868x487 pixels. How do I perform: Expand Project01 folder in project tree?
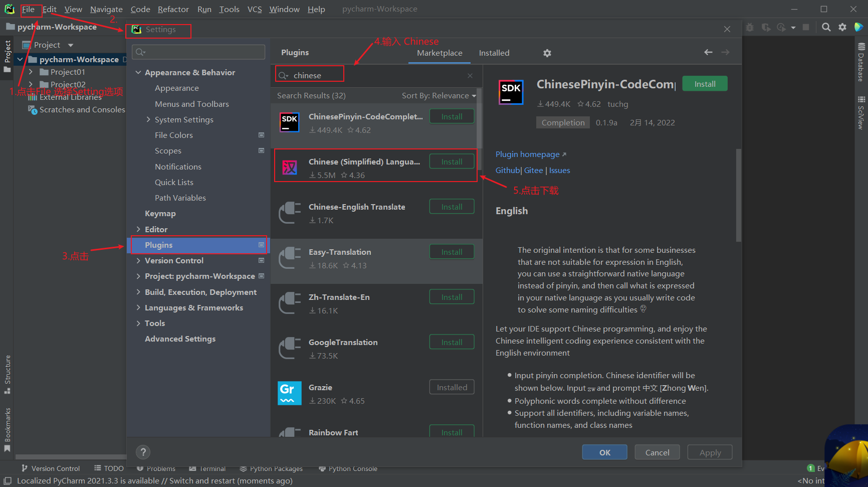[31, 72]
